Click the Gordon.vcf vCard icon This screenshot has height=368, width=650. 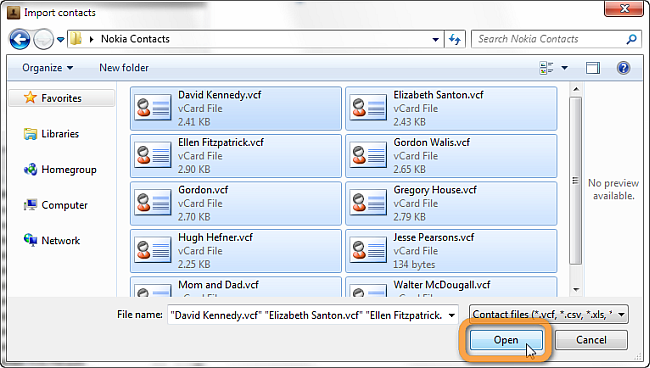[153, 203]
